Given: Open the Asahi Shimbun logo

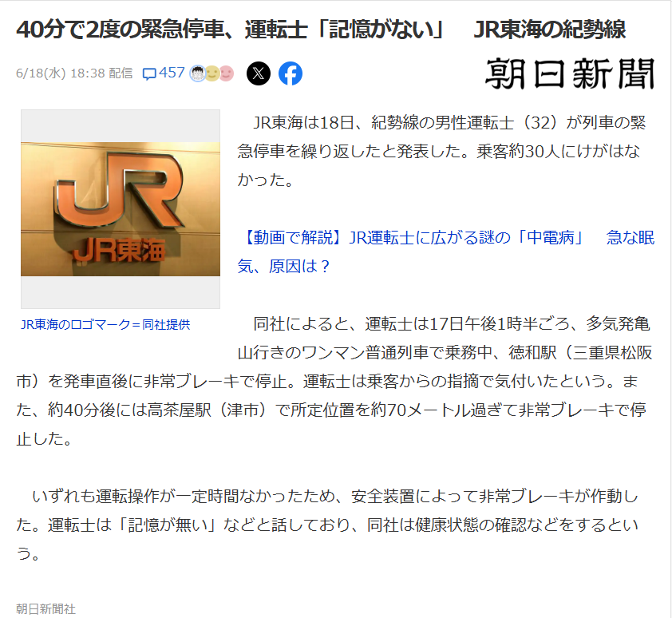Looking at the screenshot, I should (570, 73).
